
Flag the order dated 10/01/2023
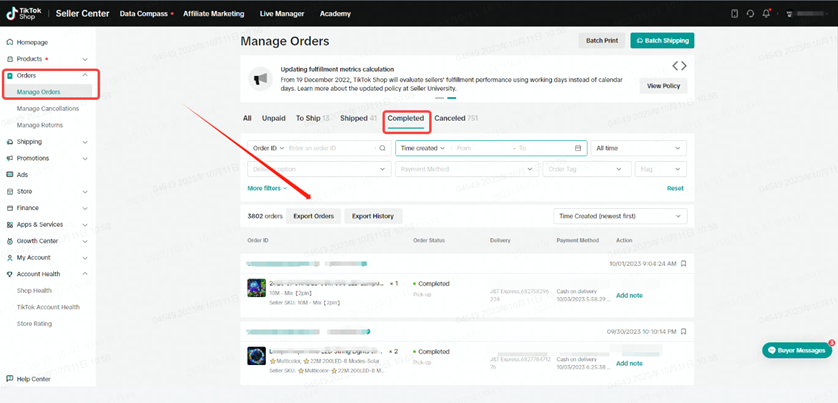click(684, 264)
